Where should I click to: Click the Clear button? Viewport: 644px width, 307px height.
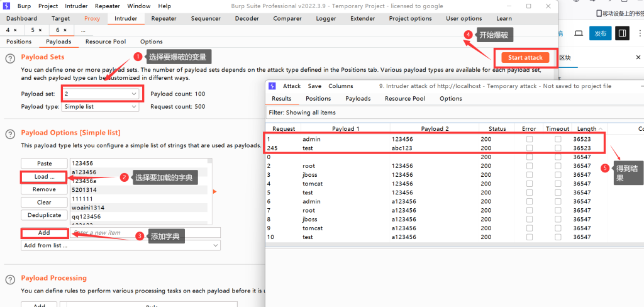(44, 202)
